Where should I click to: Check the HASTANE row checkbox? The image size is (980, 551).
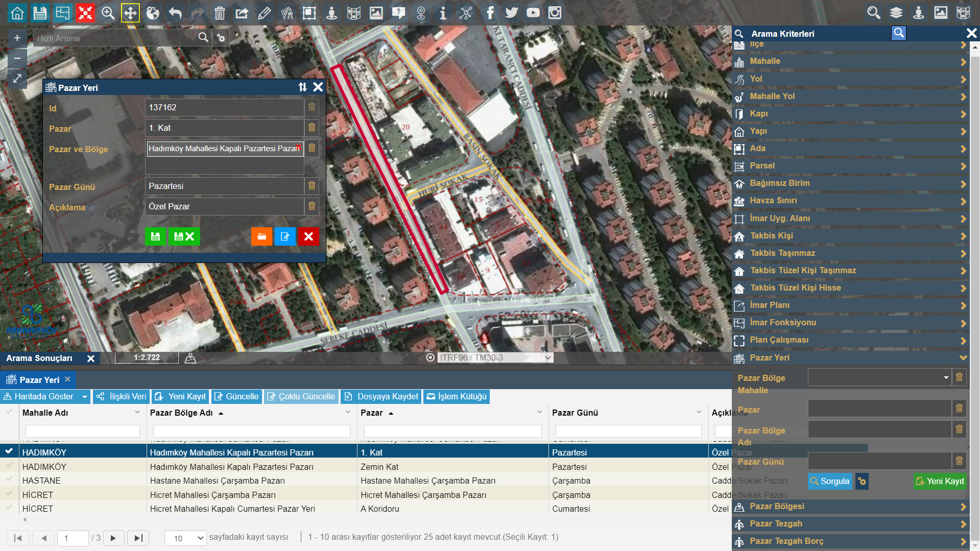(9, 480)
